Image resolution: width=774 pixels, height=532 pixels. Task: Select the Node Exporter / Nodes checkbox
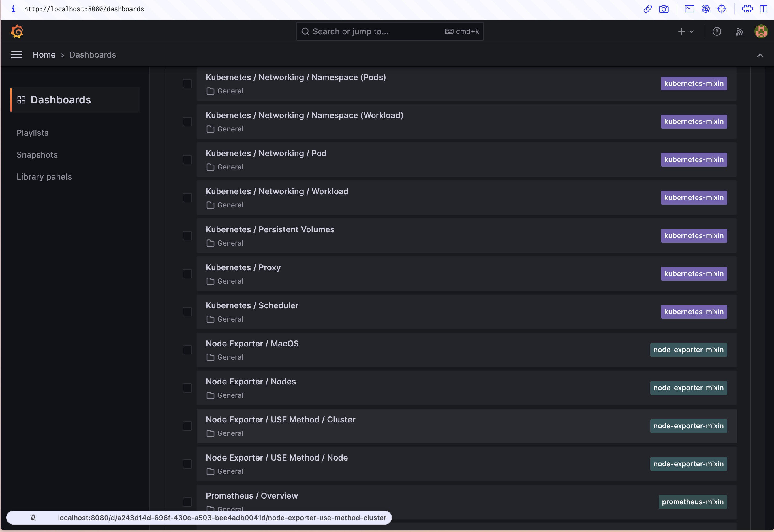[187, 388]
